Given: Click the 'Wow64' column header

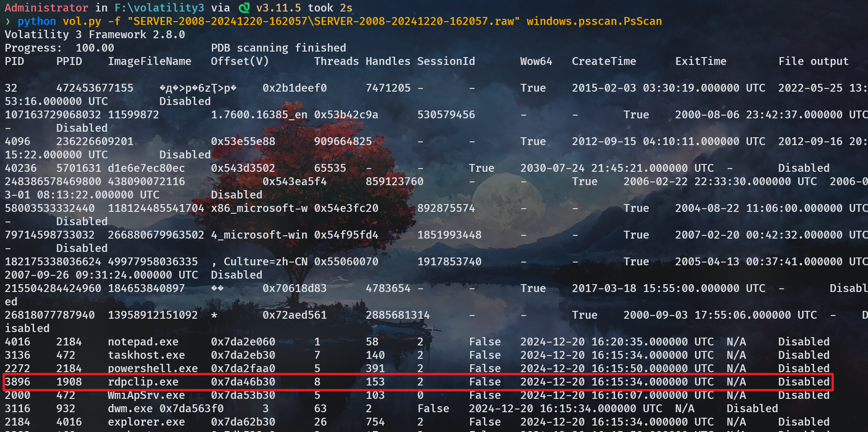Looking at the screenshot, I should (536, 61).
